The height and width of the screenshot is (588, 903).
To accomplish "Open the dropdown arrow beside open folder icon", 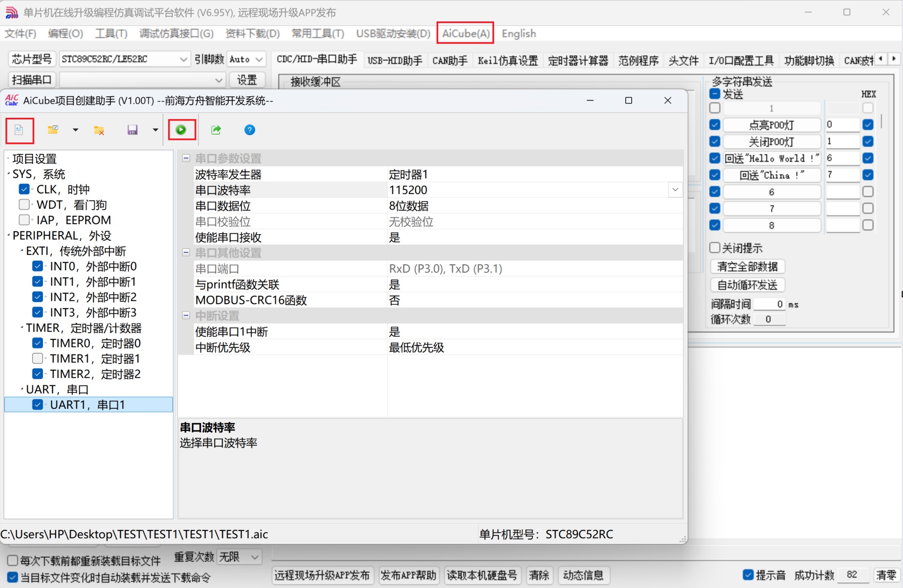I will 75,130.
